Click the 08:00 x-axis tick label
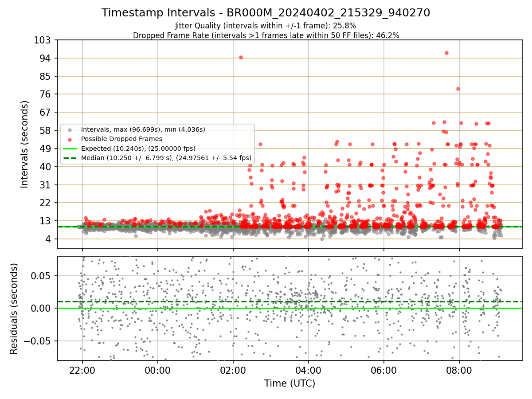Viewport: 532px width, 399px height. tap(459, 370)
